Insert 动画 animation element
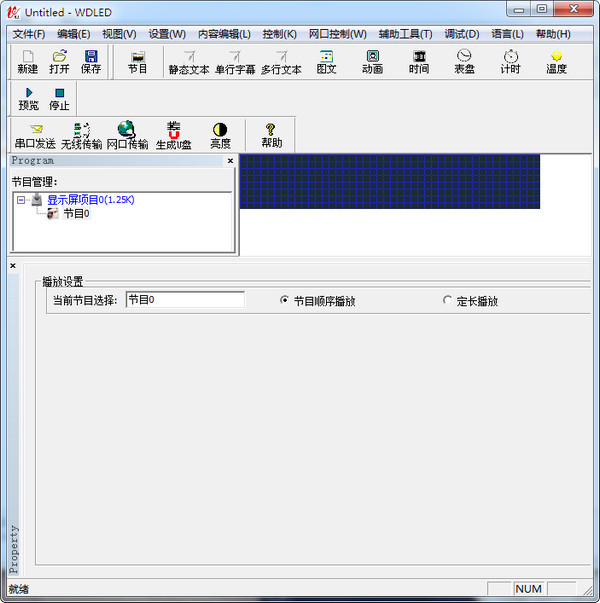This screenshot has width=600, height=603. 372,62
